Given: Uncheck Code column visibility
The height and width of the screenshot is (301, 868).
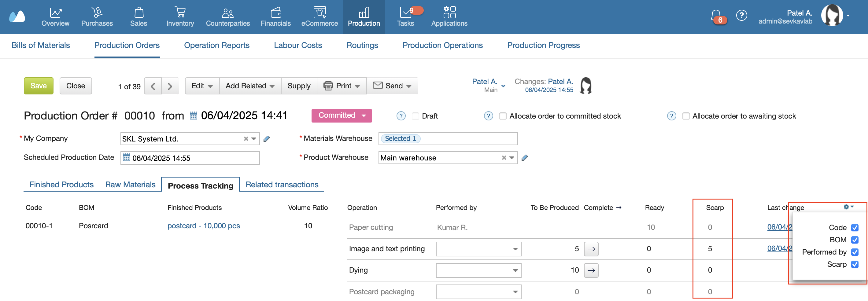Looking at the screenshot, I should point(855,228).
